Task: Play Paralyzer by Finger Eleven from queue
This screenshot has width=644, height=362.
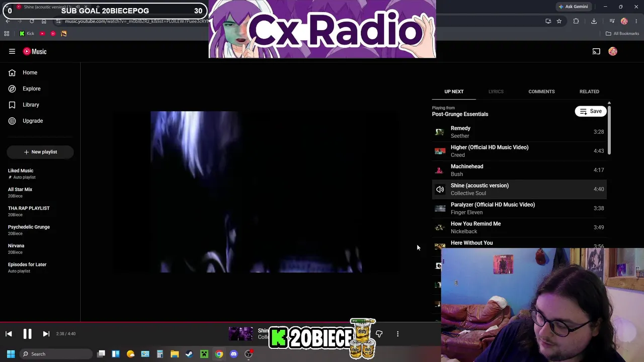Action: pos(519,208)
